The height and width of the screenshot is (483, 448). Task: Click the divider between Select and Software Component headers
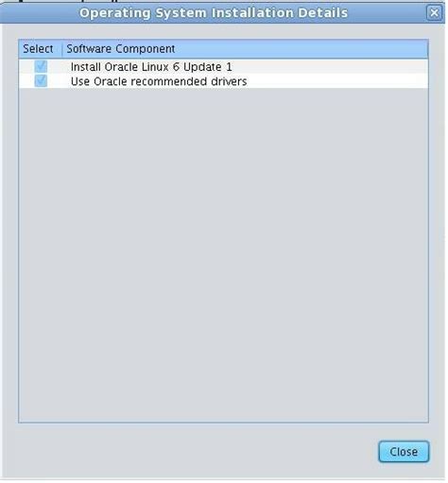click(x=62, y=49)
